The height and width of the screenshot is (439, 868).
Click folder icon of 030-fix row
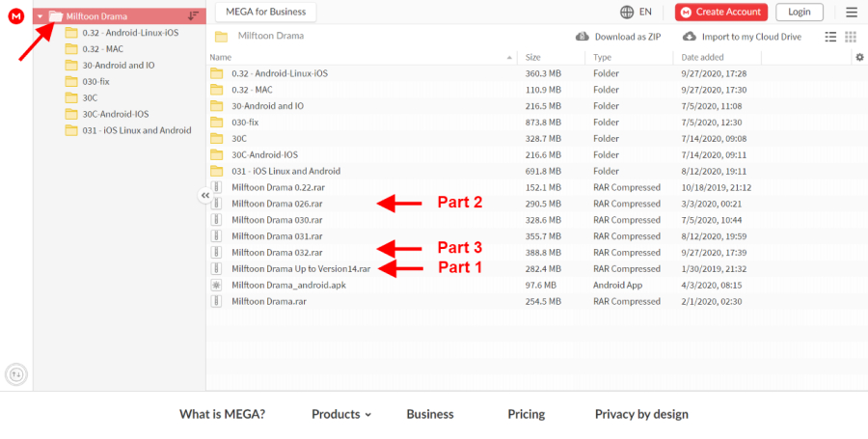216,123
